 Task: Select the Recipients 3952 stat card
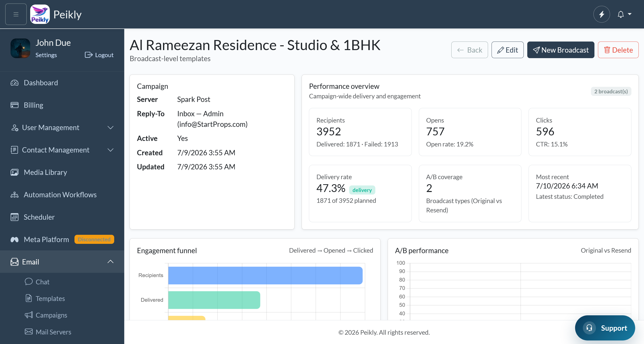tap(360, 132)
